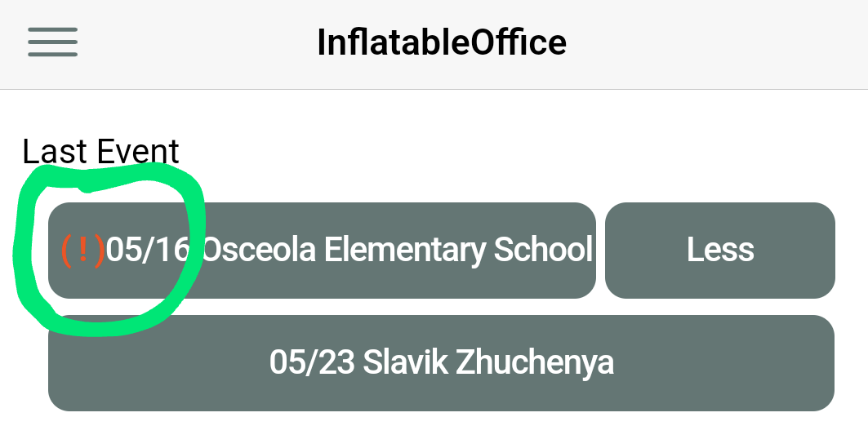The height and width of the screenshot is (426, 868).
Task: Select the alert indicator beside 05/16
Action: (x=82, y=251)
